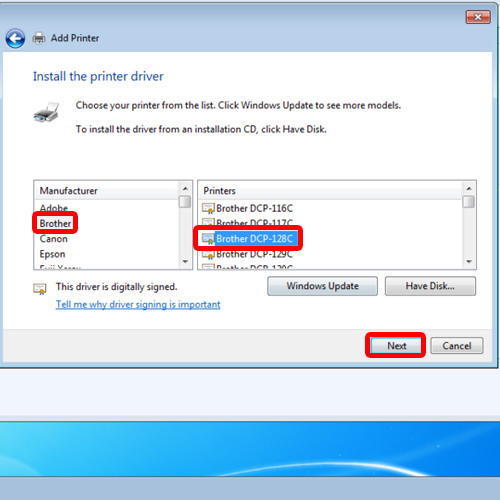This screenshot has width=500, height=500.
Task: Choose Brother DCP-128C printer
Action: tap(254, 239)
